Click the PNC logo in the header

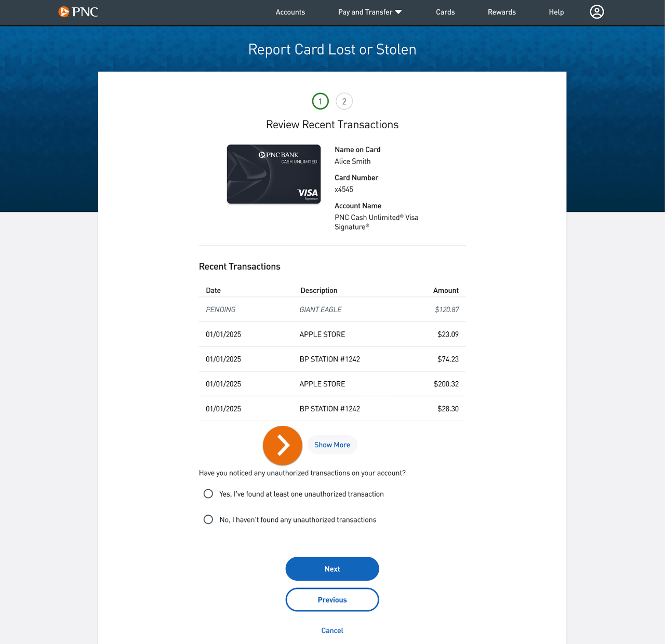[x=78, y=12]
